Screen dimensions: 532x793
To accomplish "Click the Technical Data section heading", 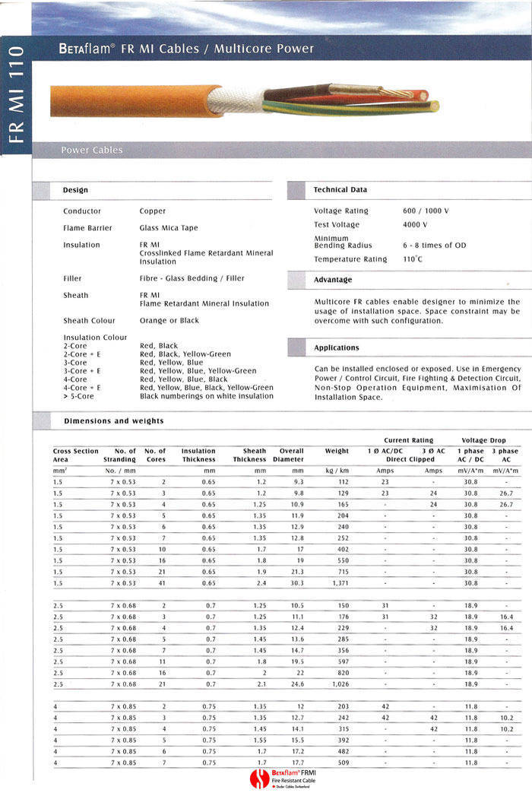I will [x=340, y=189].
